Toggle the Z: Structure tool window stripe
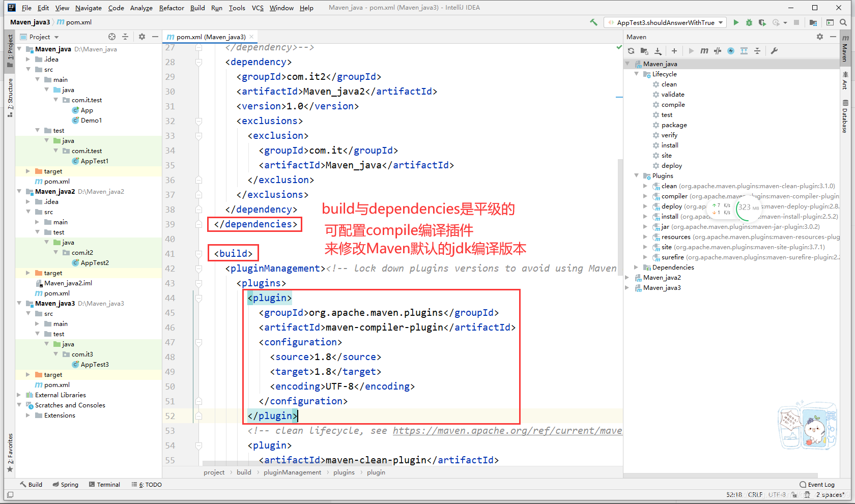Screen dimensions: 855x504 click(10, 98)
